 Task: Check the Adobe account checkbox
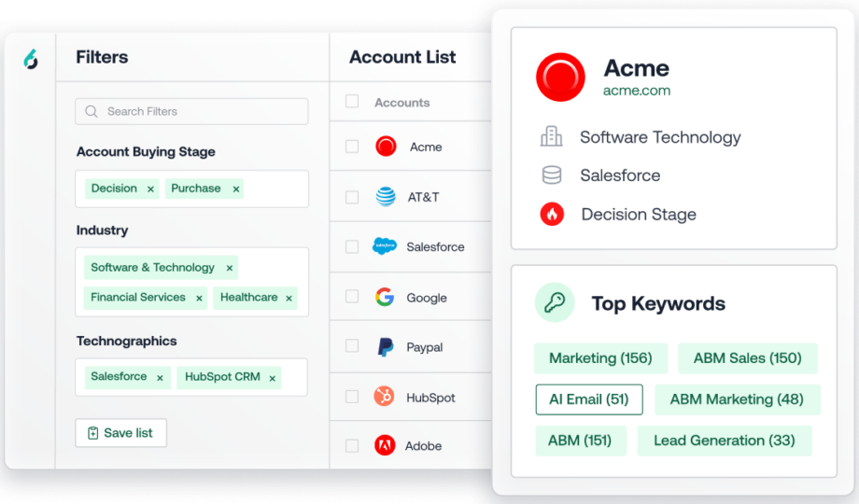click(x=352, y=446)
